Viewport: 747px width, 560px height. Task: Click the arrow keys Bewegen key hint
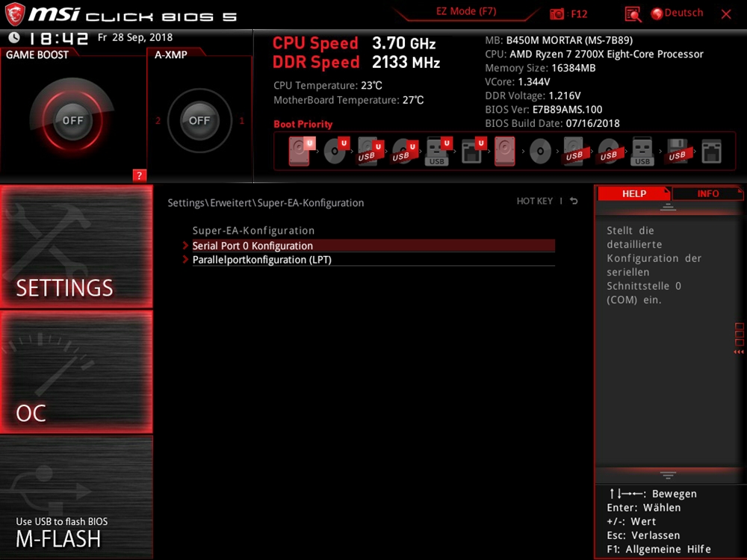pos(653,494)
